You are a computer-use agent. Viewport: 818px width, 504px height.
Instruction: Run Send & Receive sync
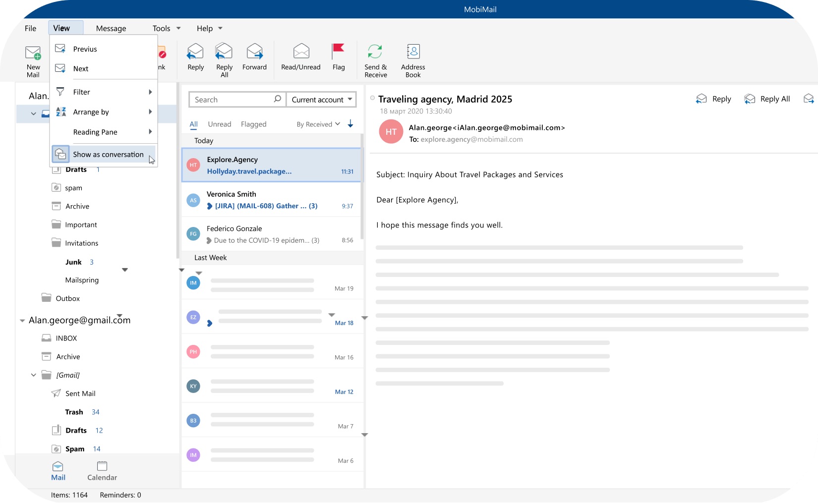tap(375, 52)
